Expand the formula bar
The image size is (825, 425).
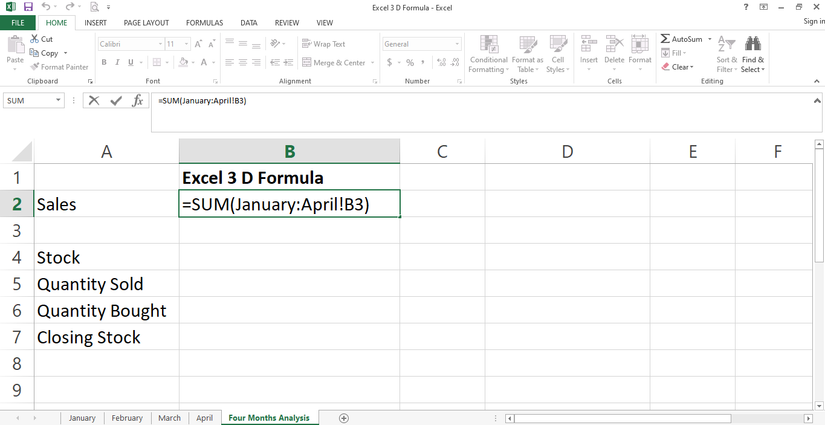click(816, 101)
